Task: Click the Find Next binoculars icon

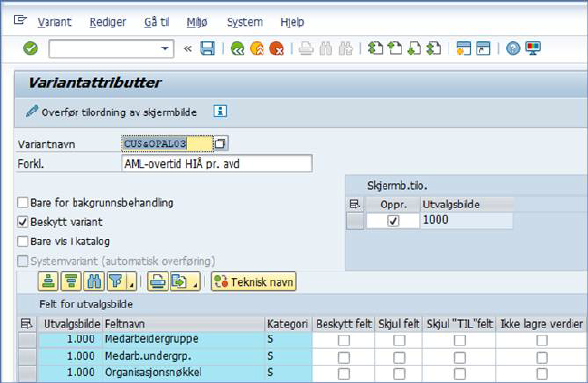Action: (x=345, y=48)
